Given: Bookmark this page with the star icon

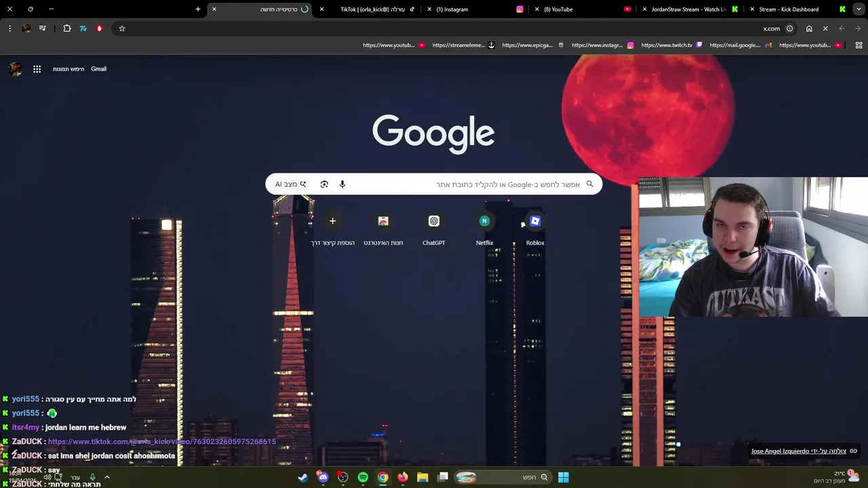Looking at the screenshot, I should (122, 28).
